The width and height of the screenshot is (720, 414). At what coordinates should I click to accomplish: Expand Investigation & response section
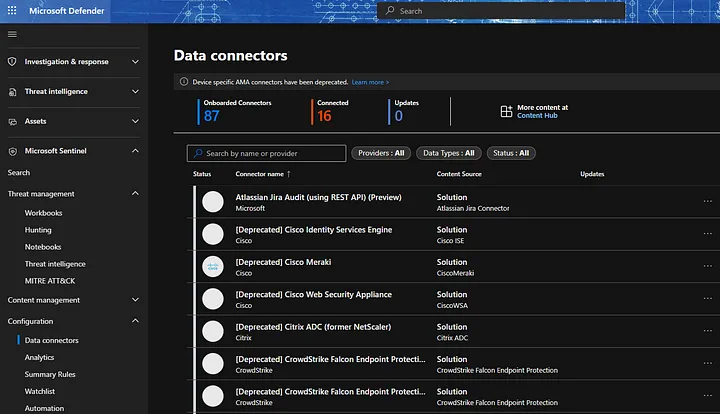[x=135, y=62]
